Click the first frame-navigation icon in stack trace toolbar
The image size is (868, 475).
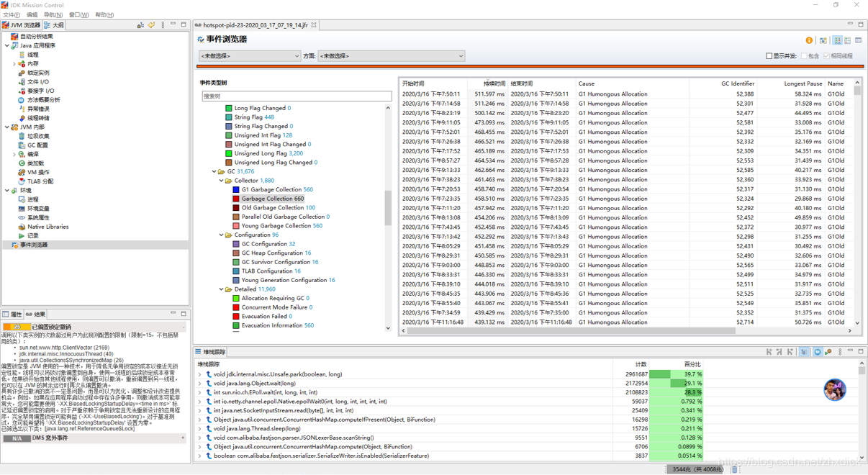tap(769, 352)
